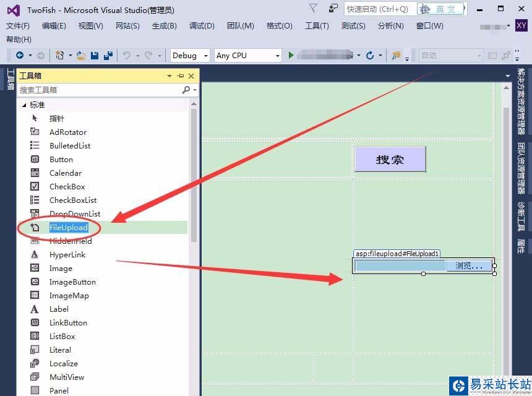Click the navigate backward toolbar icon
The width and height of the screenshot is (532, 396).
[x=20, y=55]
